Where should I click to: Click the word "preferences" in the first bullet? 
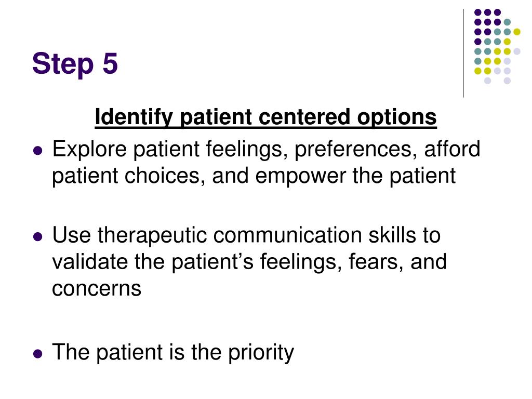pos(355,150)
